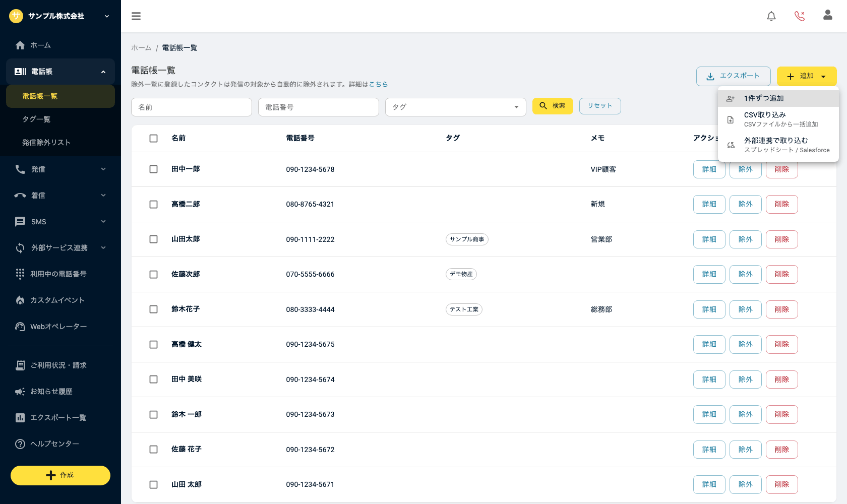Click the yellow 作成 button
The image size is (847, 504).
pyautogui.click(x=60, y=475)
